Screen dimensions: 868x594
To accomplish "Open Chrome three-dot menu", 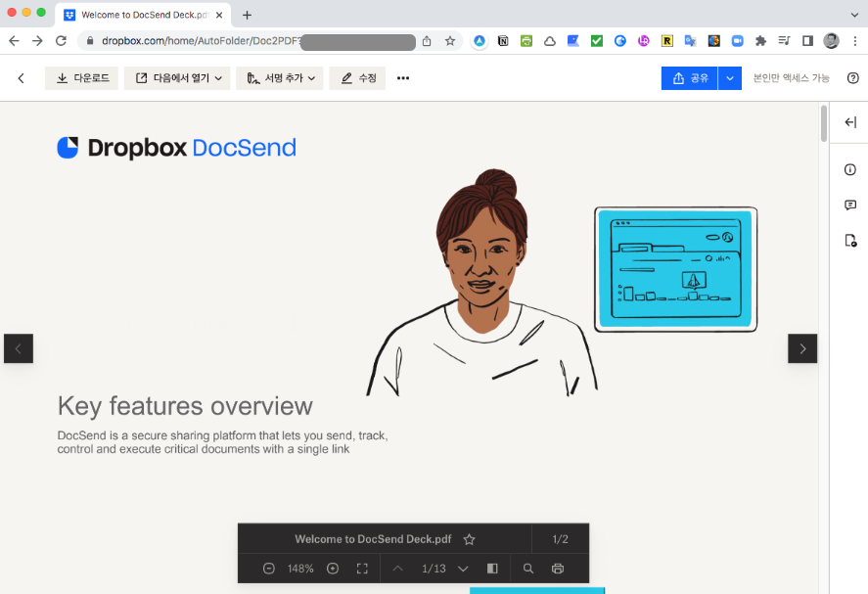I will point(854,41).
